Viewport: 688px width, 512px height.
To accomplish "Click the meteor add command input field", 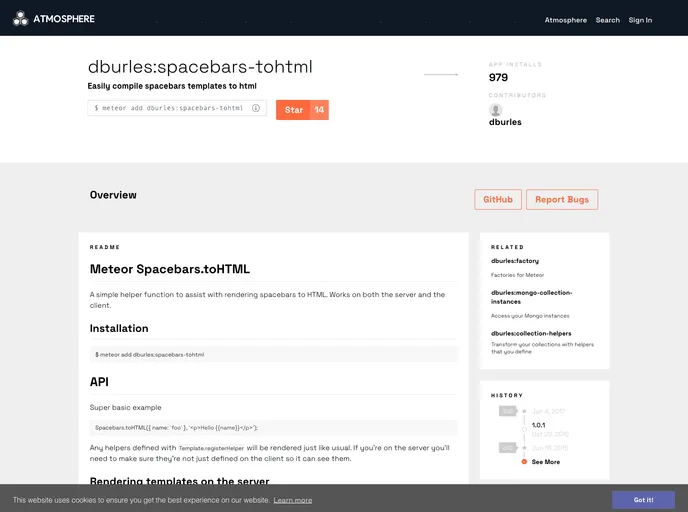I will (x=168, y=108).
